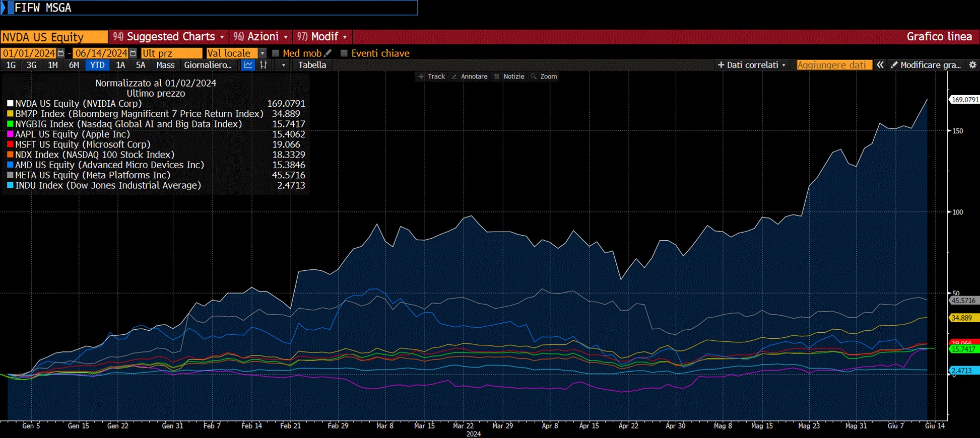Click the YTD range tab
This screenshot has width=980, height=438.
tap(97, 65)
